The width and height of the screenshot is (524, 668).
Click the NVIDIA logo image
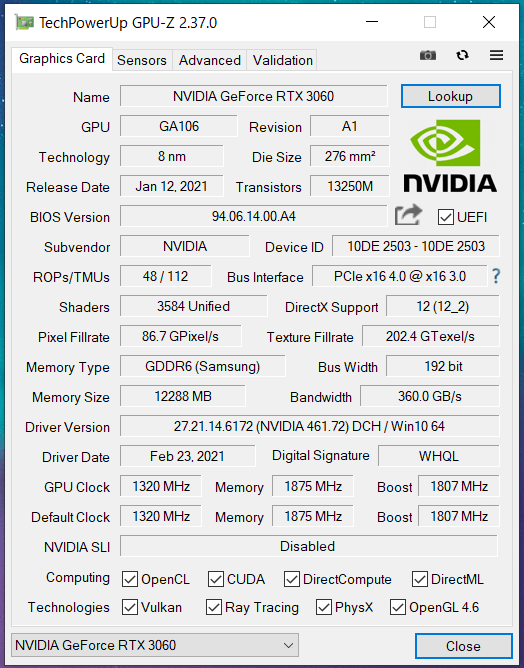(450, 156)
